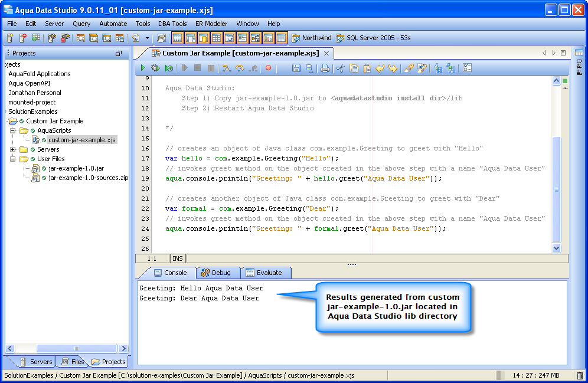
Task: Click the Save As floppy icon with dots
Action: 309,68
